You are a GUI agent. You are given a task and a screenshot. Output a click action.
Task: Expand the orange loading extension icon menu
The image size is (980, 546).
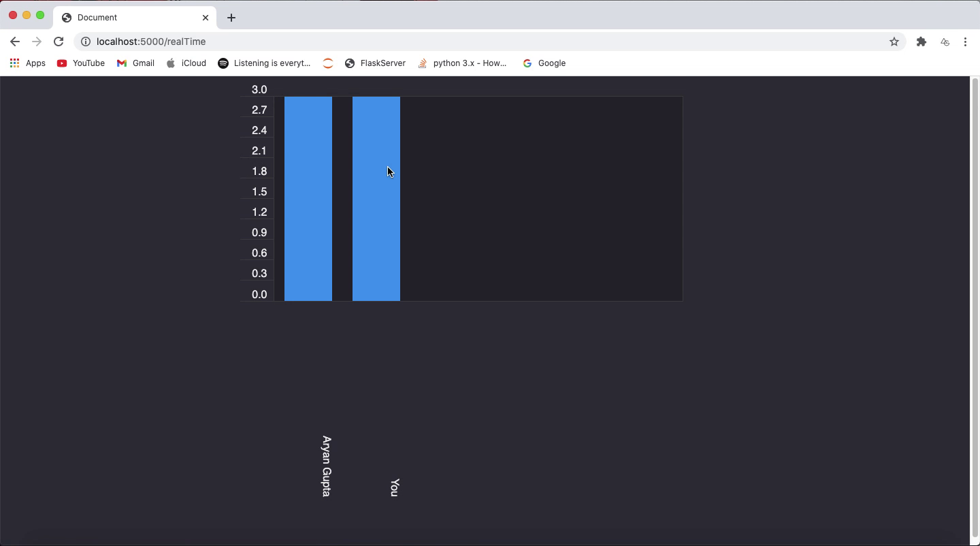(327, 63)
